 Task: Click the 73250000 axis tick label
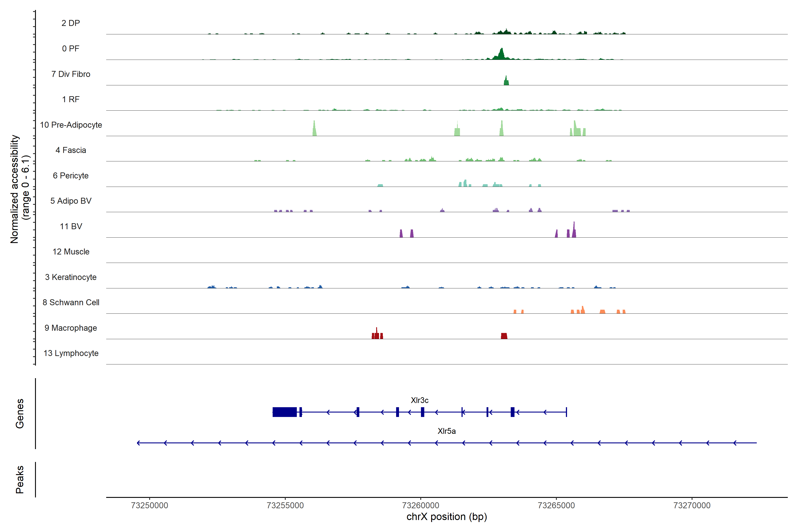coord(149,506)
